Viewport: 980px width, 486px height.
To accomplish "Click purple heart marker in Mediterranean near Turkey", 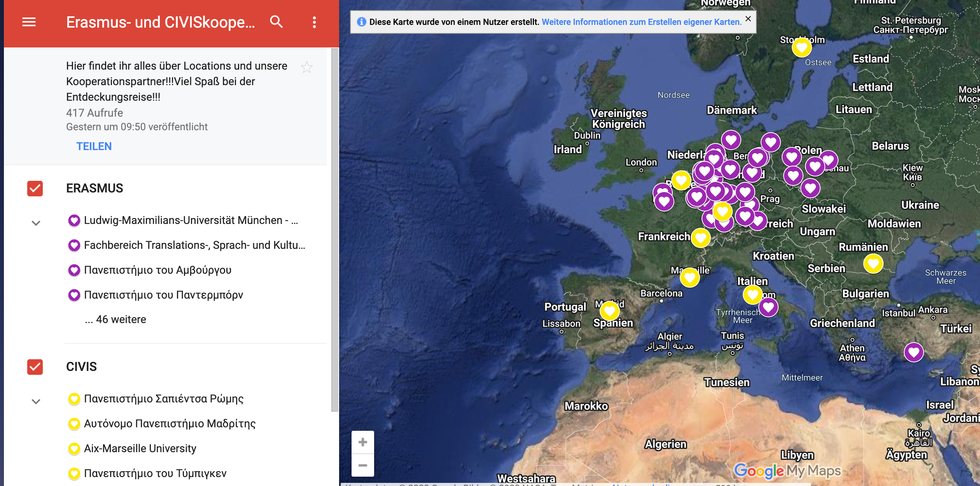I will click(x=913, y=352).
